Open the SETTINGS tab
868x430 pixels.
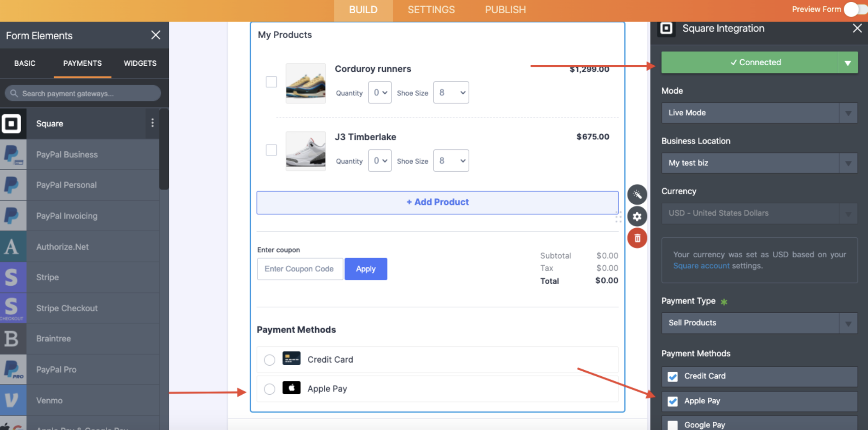tap(431, 10)
